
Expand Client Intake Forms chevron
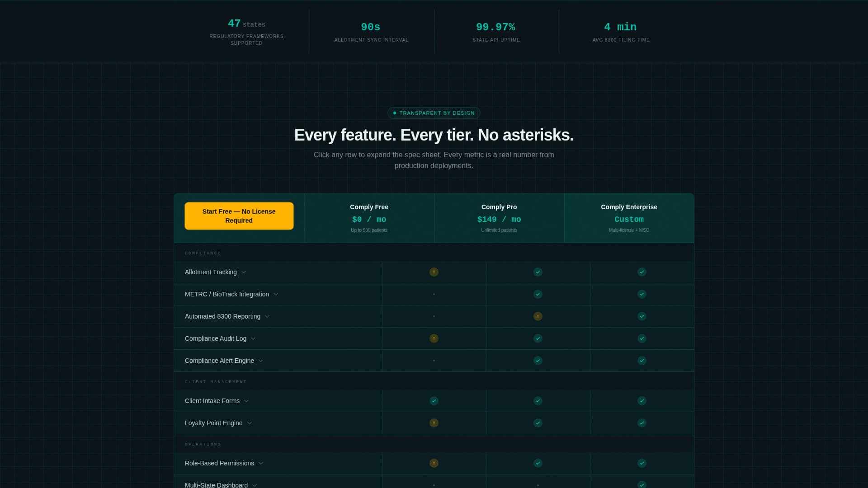[x=246, y=401]
